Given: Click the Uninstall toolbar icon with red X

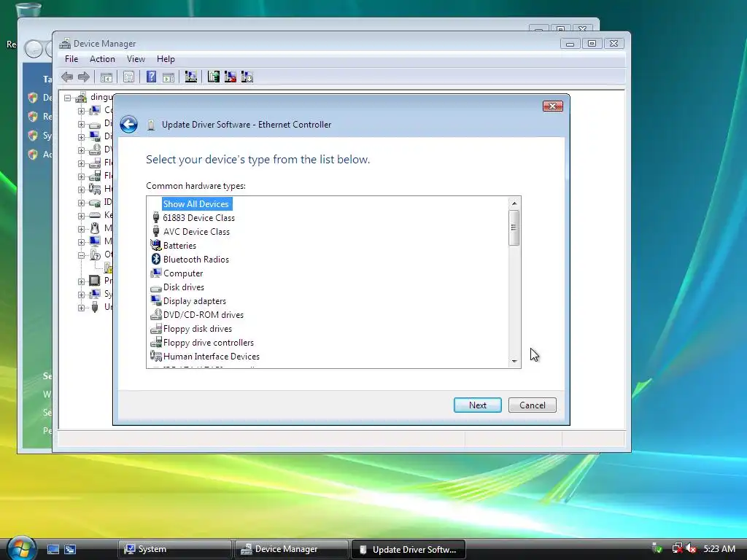Looking at the screenshot, I should pyautogui.click(x=230, y=77).
